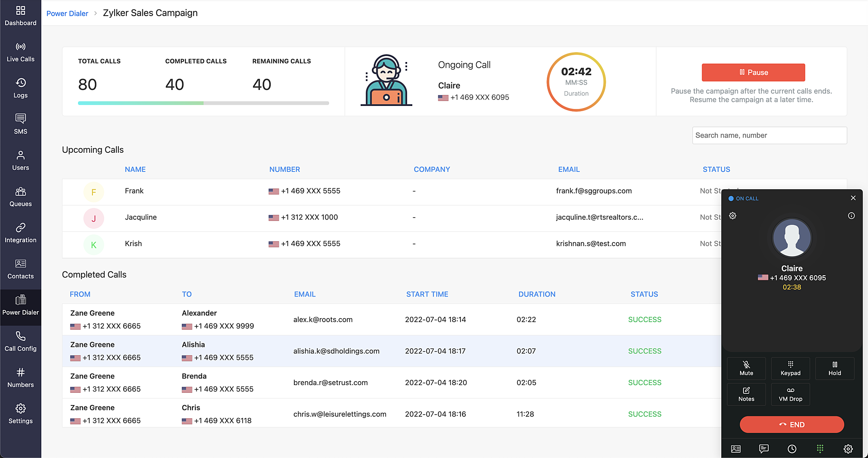Open Contacts from the sidebar

coord(20,269)
